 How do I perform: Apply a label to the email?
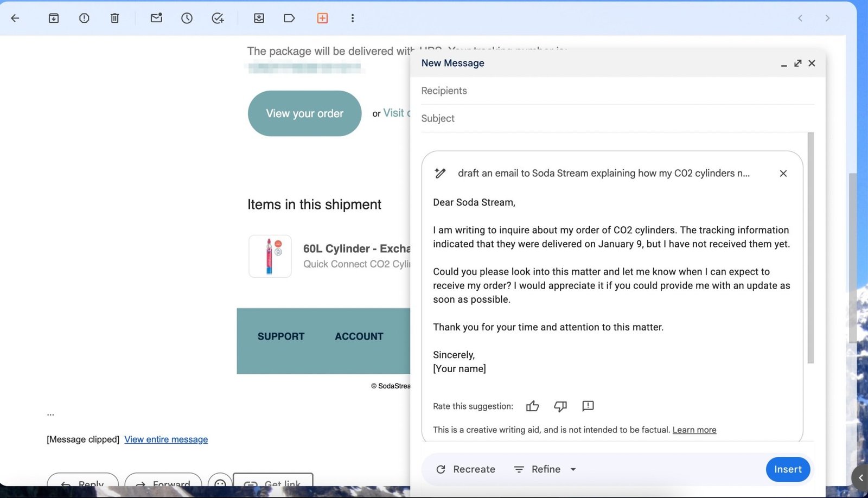(289, 18)
